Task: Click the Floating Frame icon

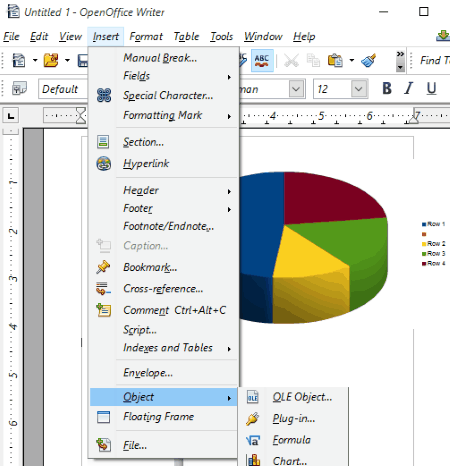Action: (103, 417)
